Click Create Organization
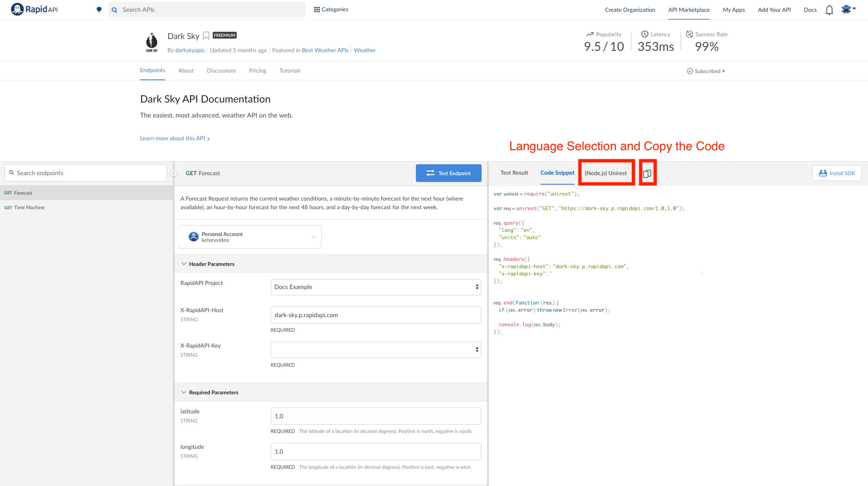The height and width of the screenshot is (486, 868). 630,10
